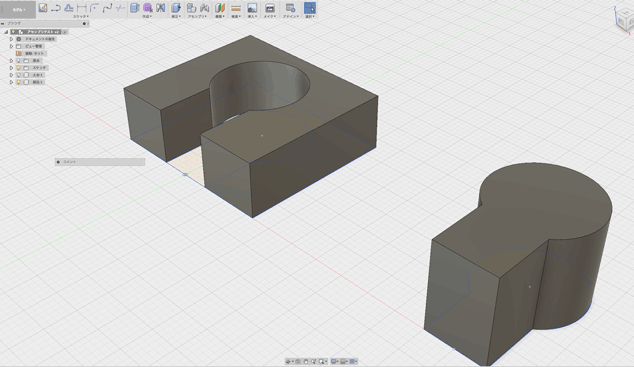Viewport: 634px width, 367px height.
Task: Open the スケッチ menu
Action: pyautogui.click(x=81, y=16)
